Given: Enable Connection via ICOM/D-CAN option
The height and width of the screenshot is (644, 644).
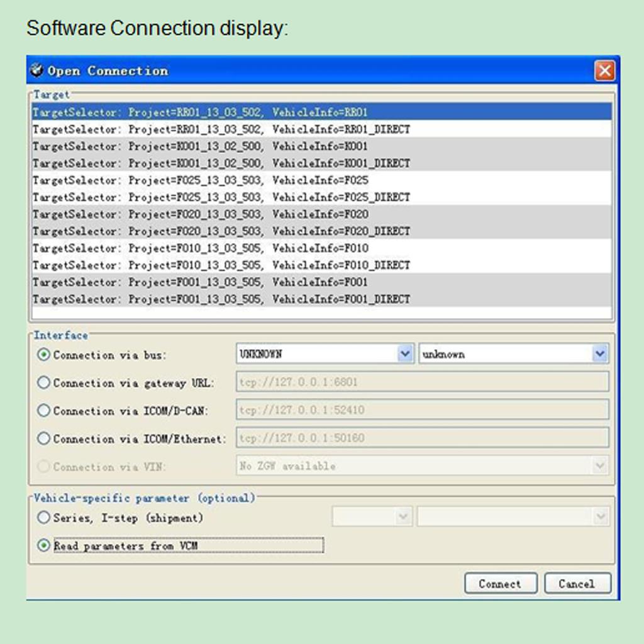Looking at the screenshot, I should (x=44, y=411).
